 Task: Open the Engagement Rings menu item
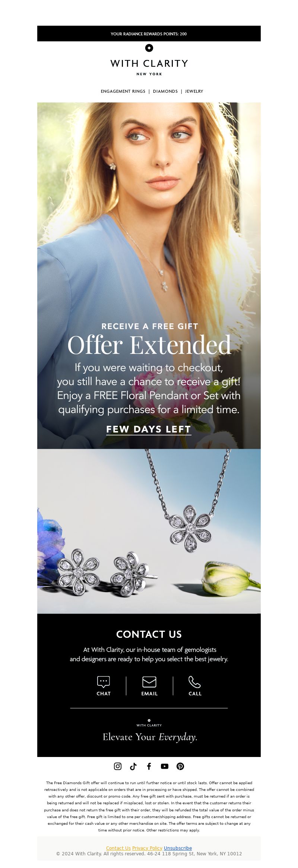point(123,91)
